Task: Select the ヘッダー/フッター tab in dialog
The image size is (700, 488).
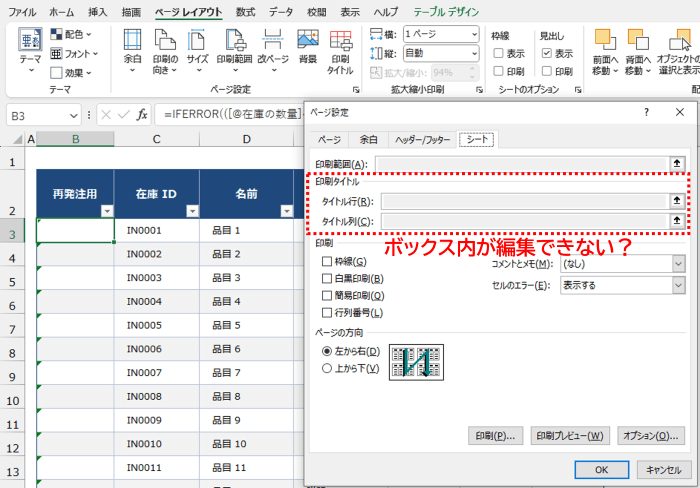Action: tap(422, 140)
